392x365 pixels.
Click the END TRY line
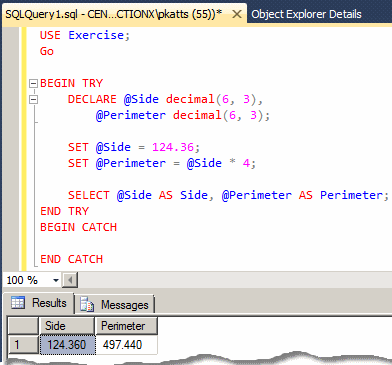click(64, 211)
